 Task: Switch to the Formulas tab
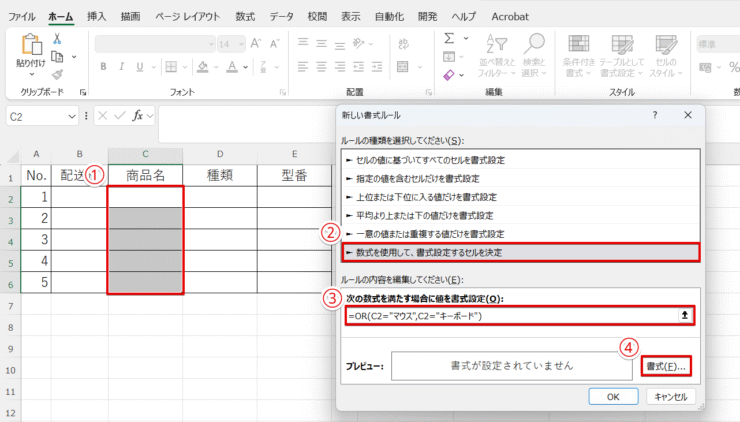[x=245, y=17]
